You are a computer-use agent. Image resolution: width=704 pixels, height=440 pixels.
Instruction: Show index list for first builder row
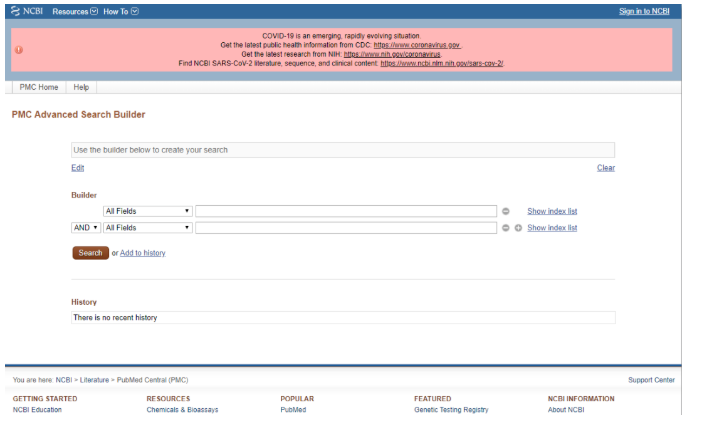tap(552, 211)
